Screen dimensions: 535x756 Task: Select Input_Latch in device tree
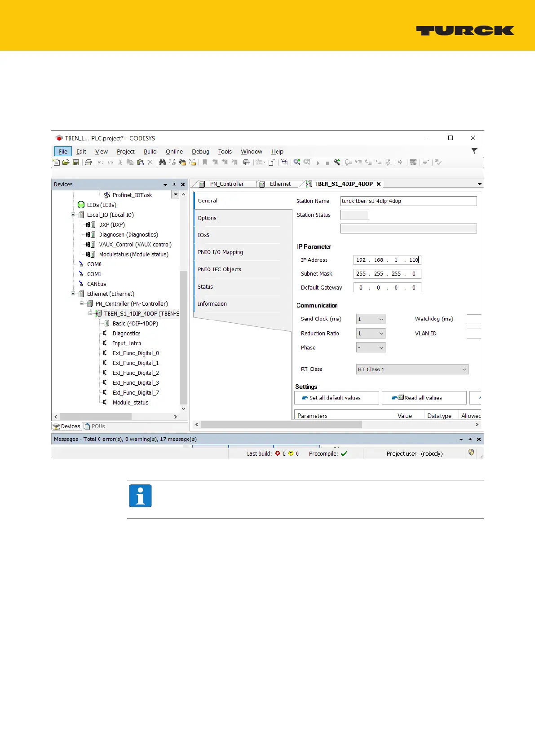coord(127,343)
